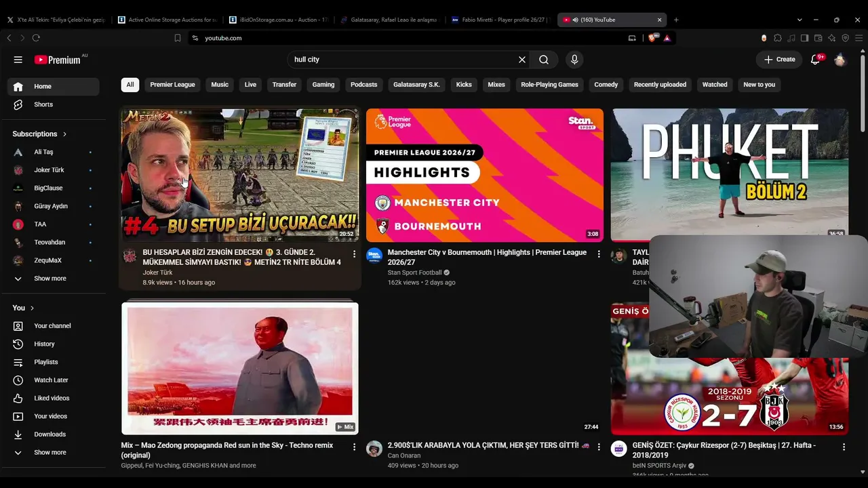Image resolution: width=868 pixels, height=488 pixels.
Task: Open the account avatar menu
Action: pos(840,60)
